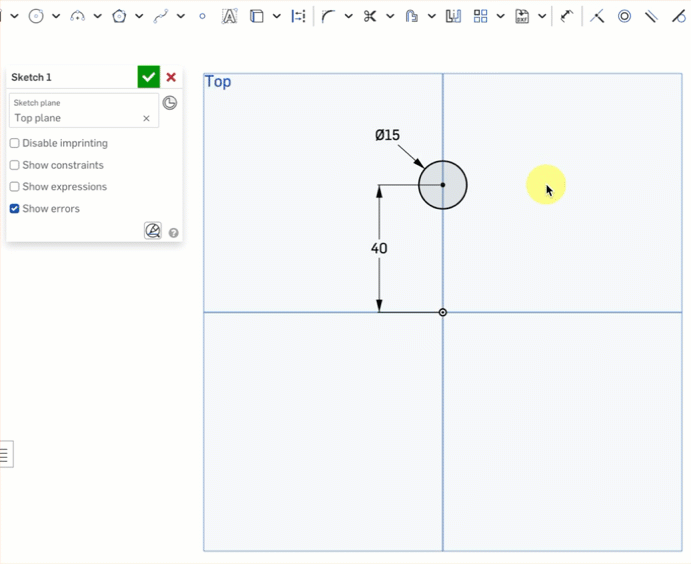Select the sketch origin point
Viewport: 691px width, 564px height.
(443, 312)
